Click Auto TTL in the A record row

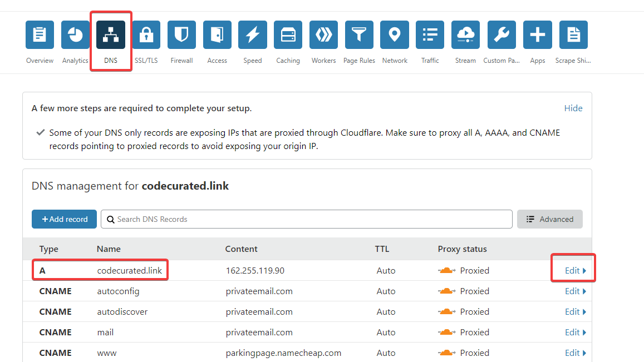(x=386, y=270)
